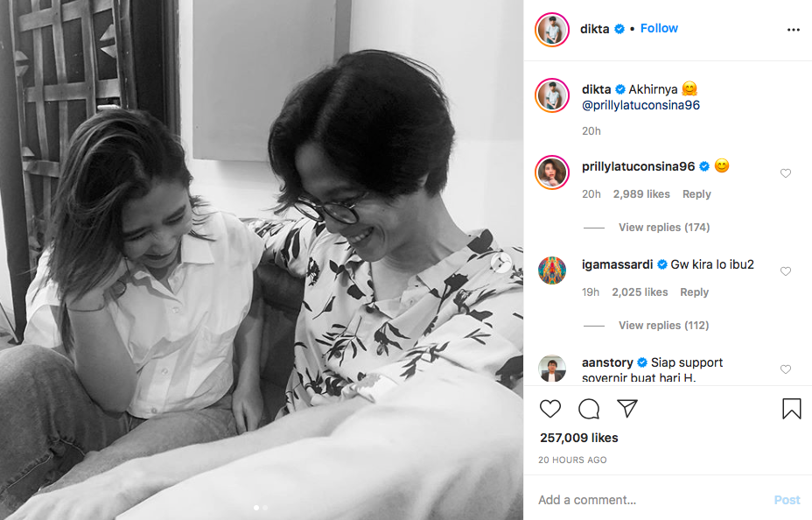Viewport: 812px width, 520px height.
Task: Open dikta profile picture in header
Action: coord(552,30)
